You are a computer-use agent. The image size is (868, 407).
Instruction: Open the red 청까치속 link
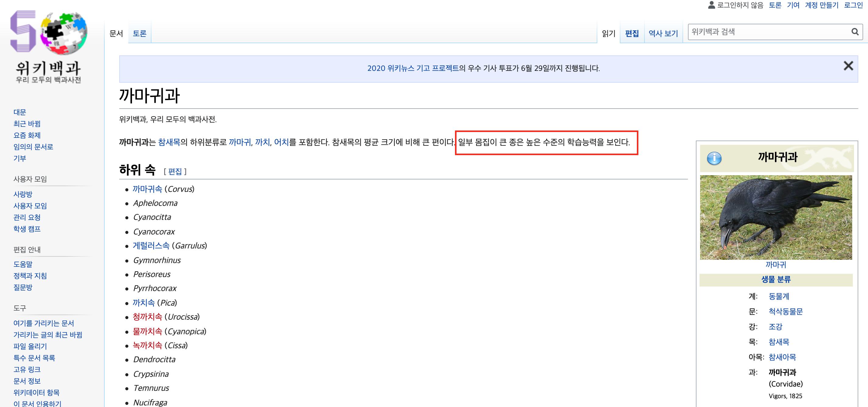pos(147,317)
